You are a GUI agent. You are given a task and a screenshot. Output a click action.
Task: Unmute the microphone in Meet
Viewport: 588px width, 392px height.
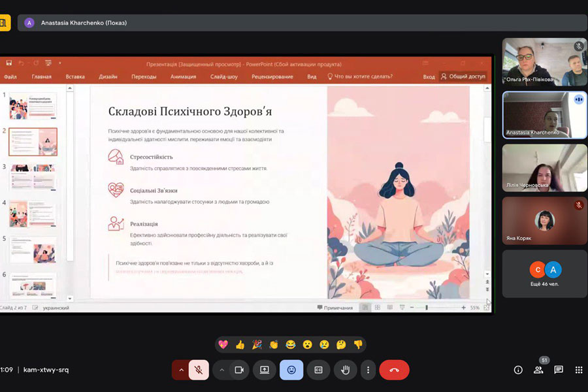pyautogui.click(x=199, y=370)
